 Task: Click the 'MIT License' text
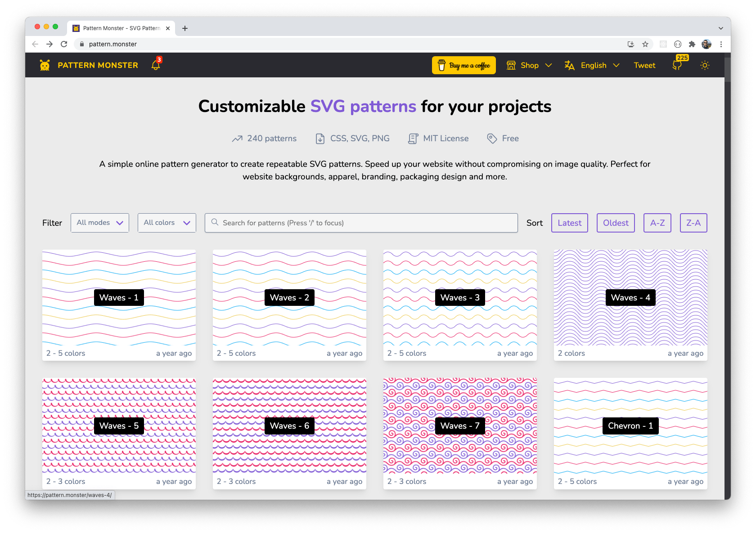click(x=445, y=139)
